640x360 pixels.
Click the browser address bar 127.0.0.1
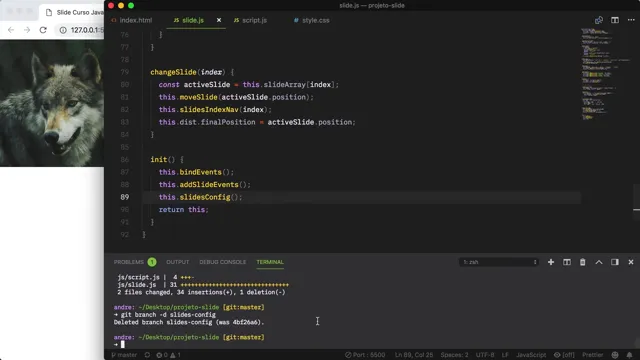click(x=87, y=30)
